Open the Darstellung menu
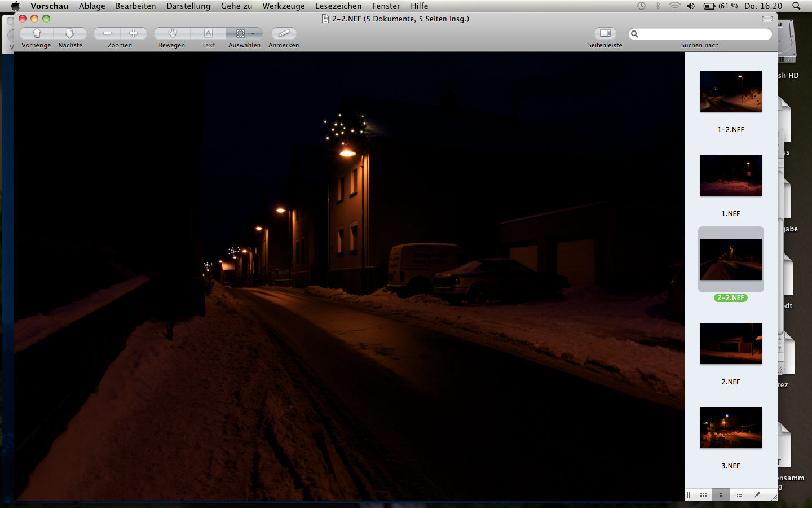Screen dimensions: 812x508 pos(188,6)
